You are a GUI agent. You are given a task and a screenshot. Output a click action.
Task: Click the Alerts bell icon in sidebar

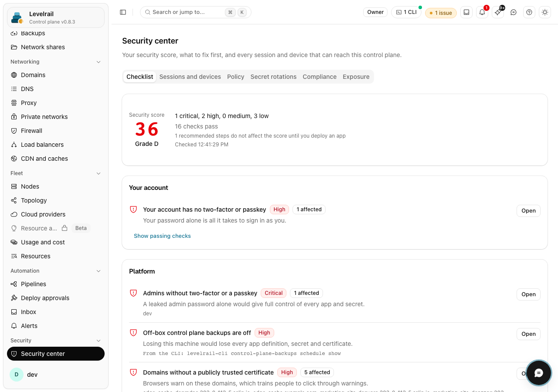14,326
